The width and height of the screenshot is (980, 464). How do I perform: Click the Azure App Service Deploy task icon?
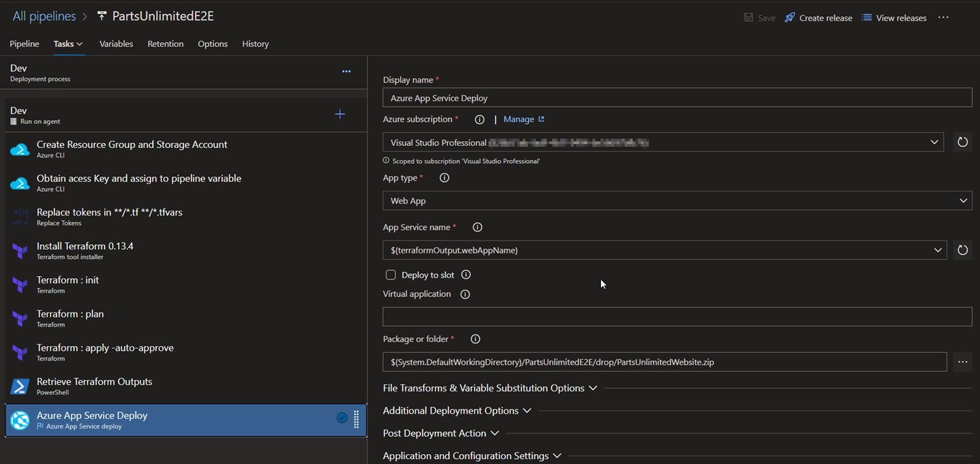pyautogui.click(x=20, y=420)
